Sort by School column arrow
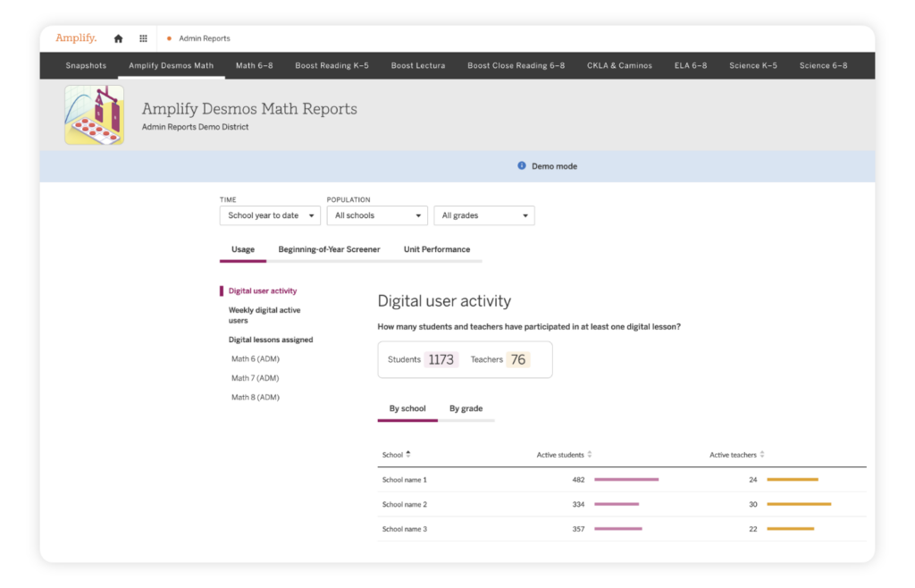 point(408,455)
